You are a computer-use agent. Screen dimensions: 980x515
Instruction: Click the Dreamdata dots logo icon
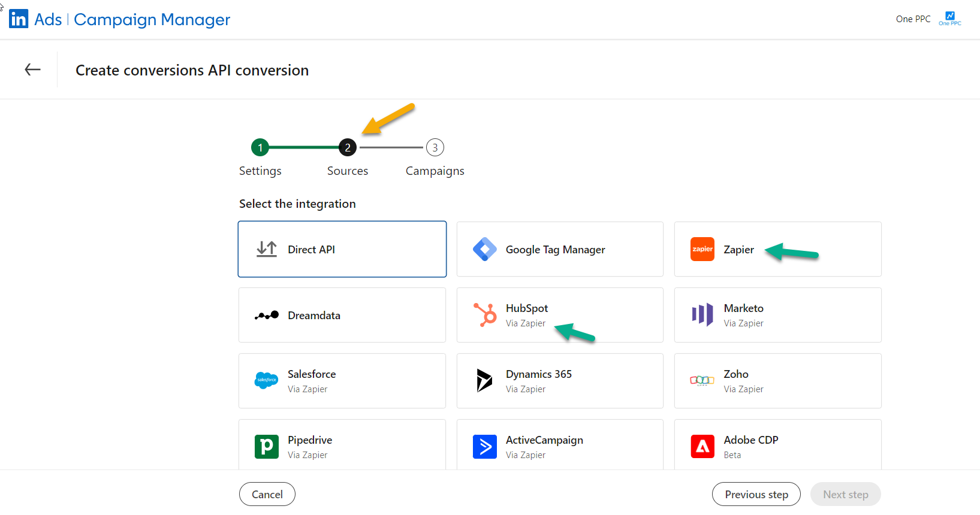click(x=267, y=315)
